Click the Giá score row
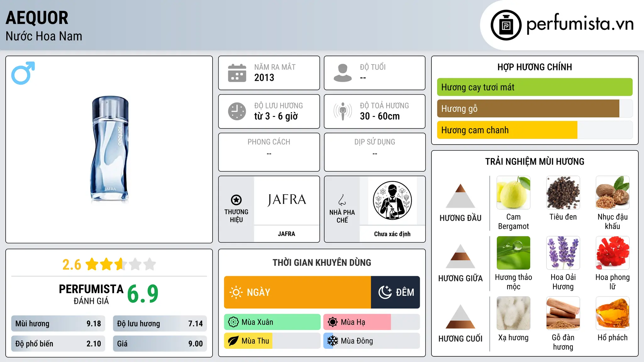Screen dimensions: 644x362 [160, 344]
